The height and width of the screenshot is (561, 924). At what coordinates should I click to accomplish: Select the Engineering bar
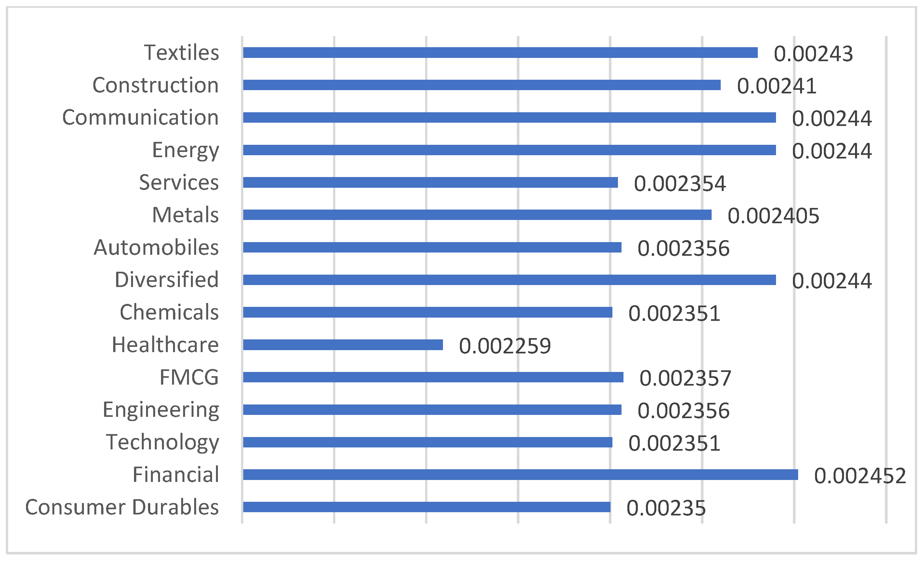(432, 410)
